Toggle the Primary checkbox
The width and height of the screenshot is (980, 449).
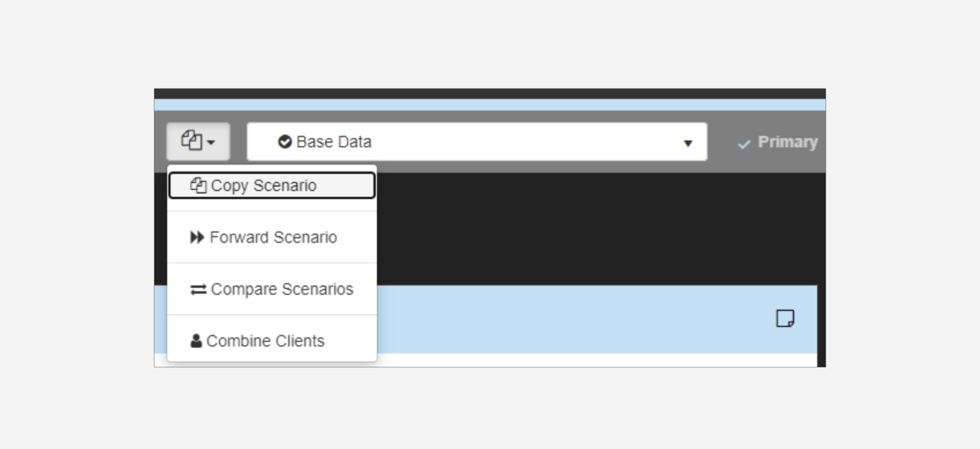coord(744,144)
